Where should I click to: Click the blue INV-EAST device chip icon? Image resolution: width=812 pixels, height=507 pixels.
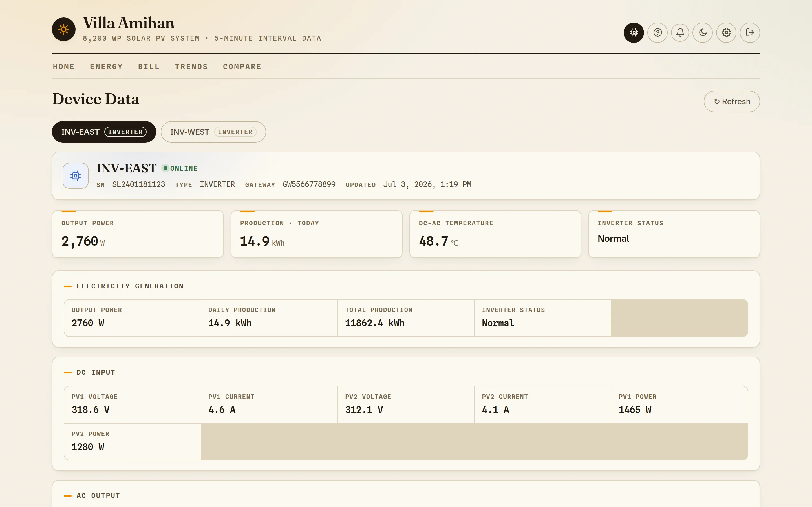click(x=76, y=176)
